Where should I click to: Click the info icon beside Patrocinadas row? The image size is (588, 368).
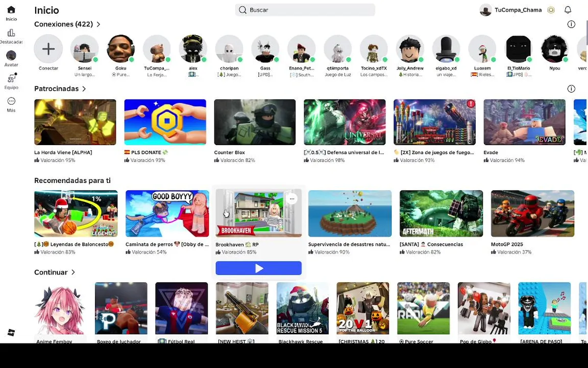click(x=571, y=89)
